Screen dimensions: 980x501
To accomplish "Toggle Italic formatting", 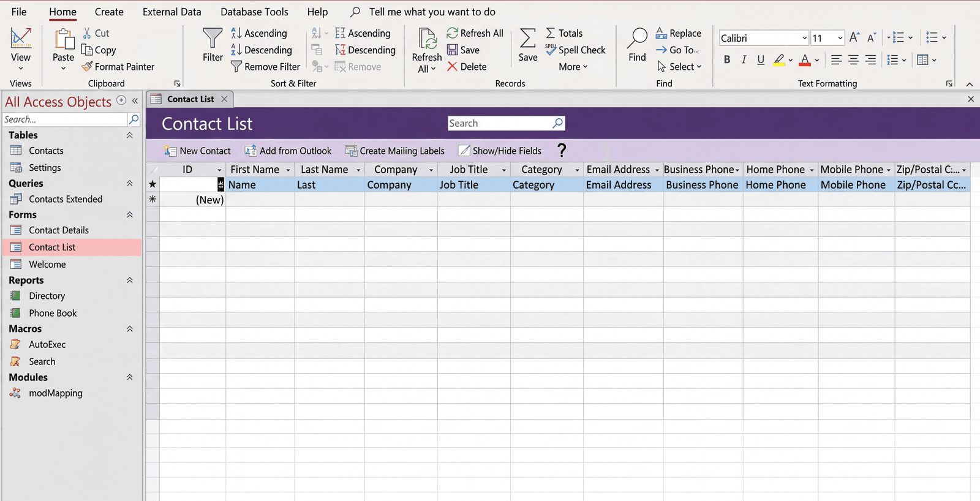I will coord(744,59).
